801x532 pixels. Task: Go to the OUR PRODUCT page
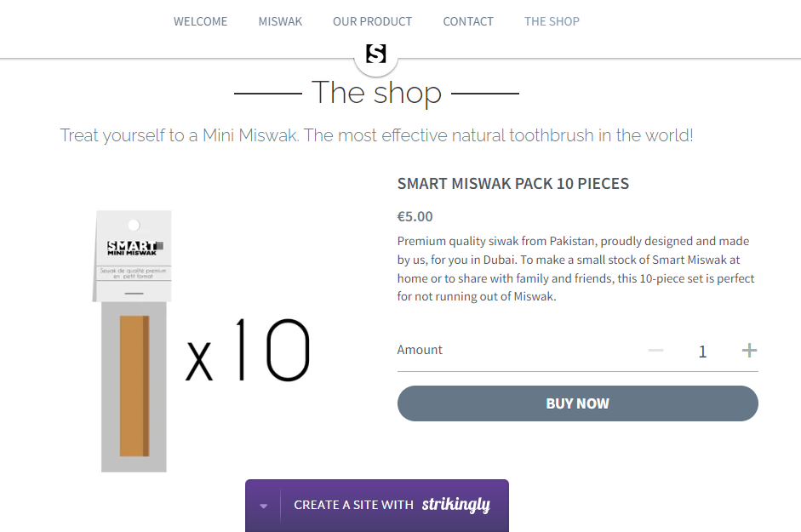click(x=372, y=21)
